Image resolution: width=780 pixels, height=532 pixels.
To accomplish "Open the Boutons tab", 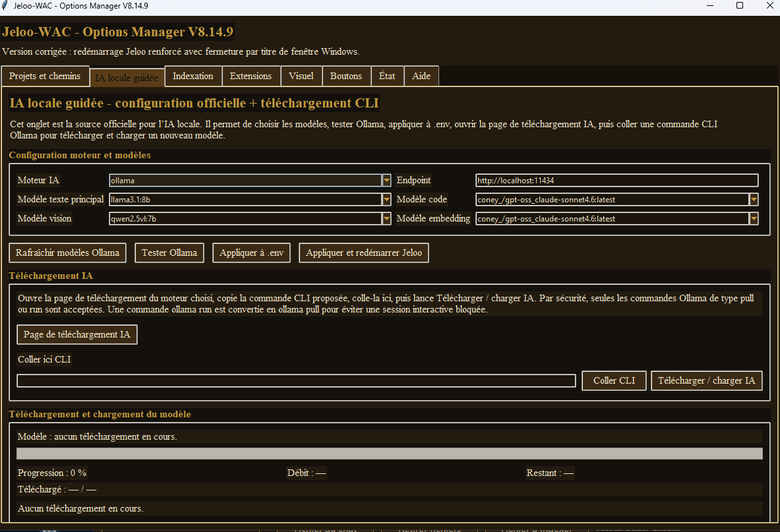I will point(346,76).
